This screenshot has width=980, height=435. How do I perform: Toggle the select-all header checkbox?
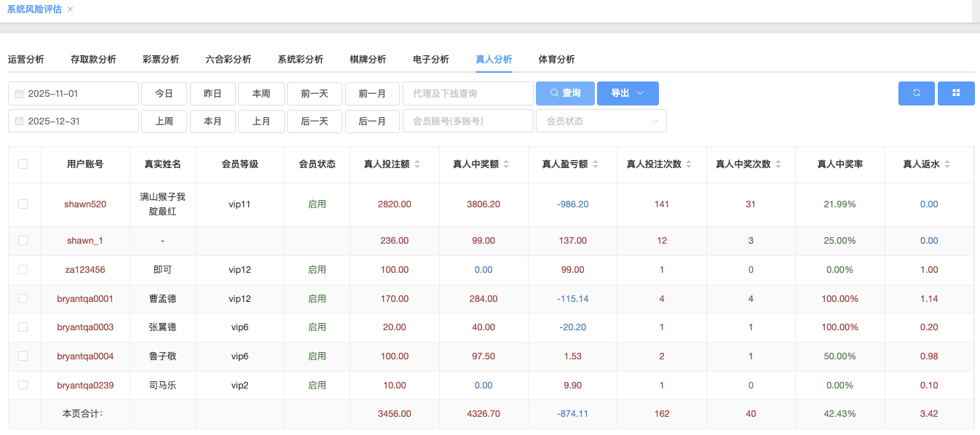23,164
